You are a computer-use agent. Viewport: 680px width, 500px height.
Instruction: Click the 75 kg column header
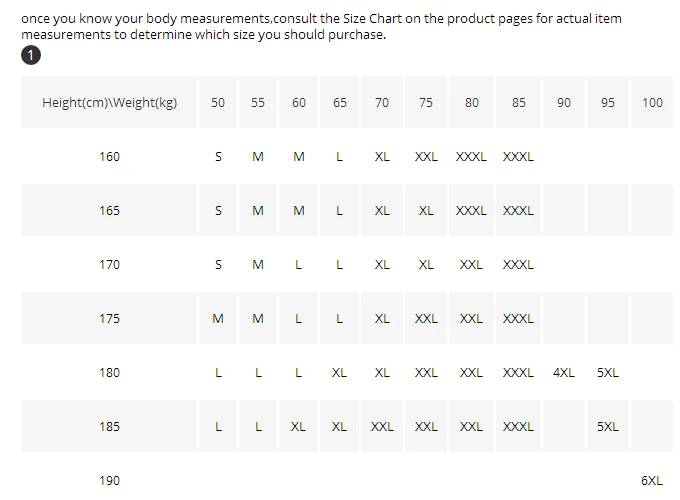click(x=426, y=102)
